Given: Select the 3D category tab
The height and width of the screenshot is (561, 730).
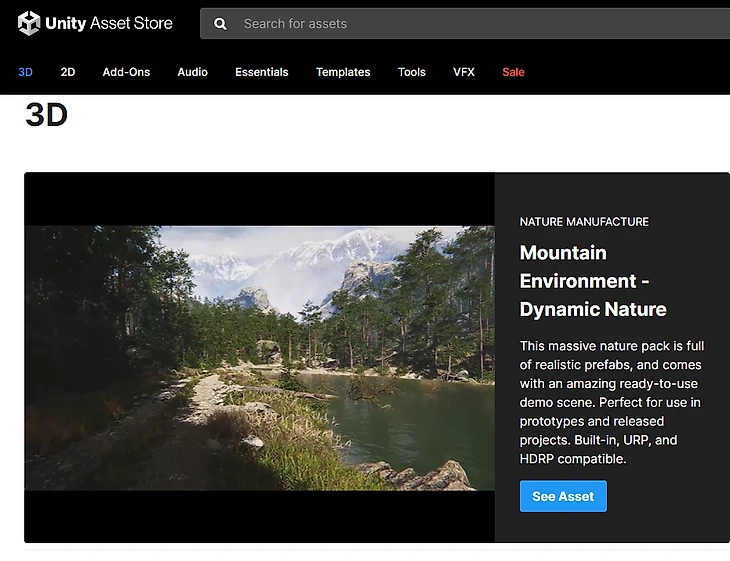Looking at the screenshot, I should click(26, 72).
